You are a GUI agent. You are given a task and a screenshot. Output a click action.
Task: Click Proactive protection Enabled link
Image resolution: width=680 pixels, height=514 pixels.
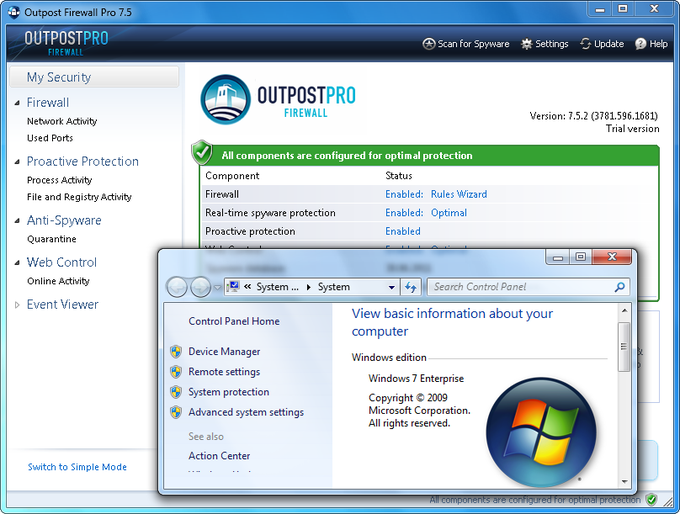pyautogui.click(x=403, y=232)
